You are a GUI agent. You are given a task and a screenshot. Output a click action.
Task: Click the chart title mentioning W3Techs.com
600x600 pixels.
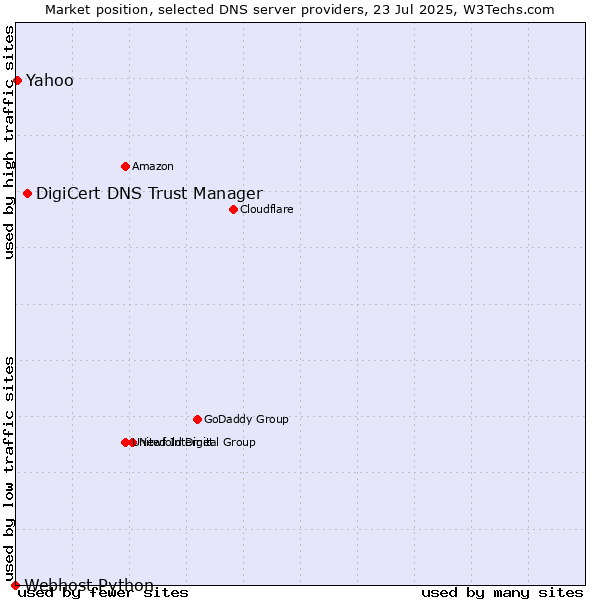tap(300, 10)
